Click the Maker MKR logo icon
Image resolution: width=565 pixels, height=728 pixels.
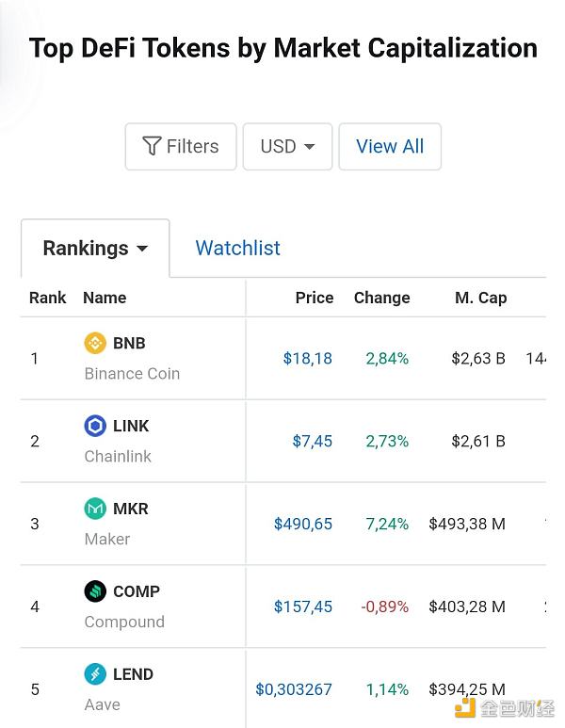(95, 509)
